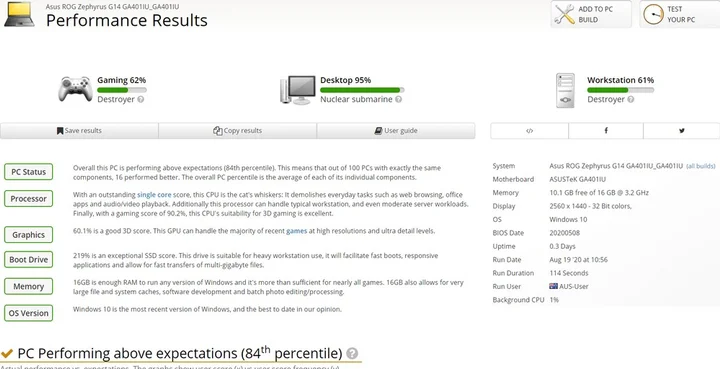The width and height of the screenshot is (720, 369).
Task: Open the User guide
Action: tap(396, 131)
